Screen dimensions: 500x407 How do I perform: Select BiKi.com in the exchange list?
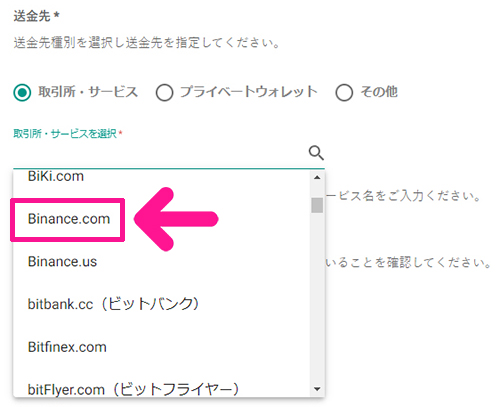162,177
